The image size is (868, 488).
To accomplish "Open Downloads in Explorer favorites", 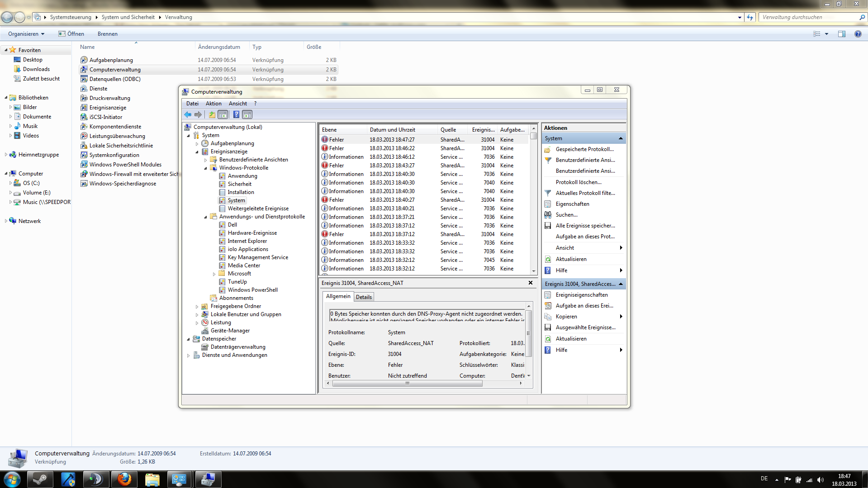I will click(x=36, y=69).
